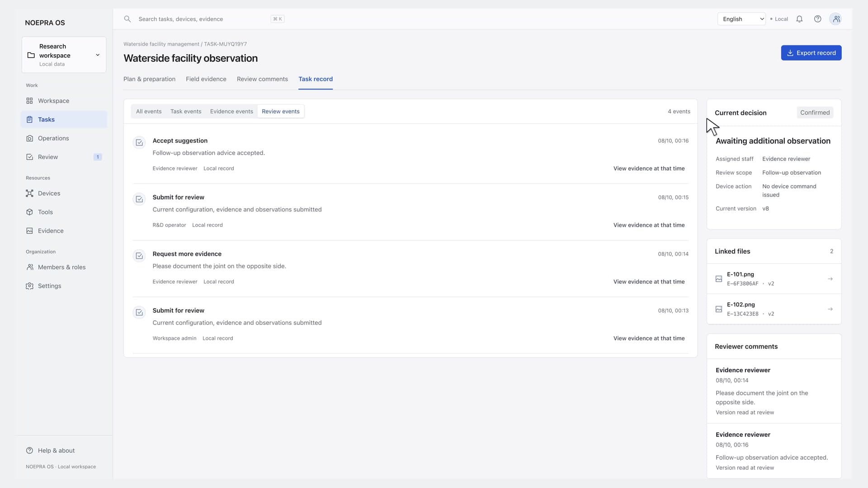The width and height of the screenshot is (868, 488).
Task: Click the E-102.png image file icon
Action: tap(719, 309)
